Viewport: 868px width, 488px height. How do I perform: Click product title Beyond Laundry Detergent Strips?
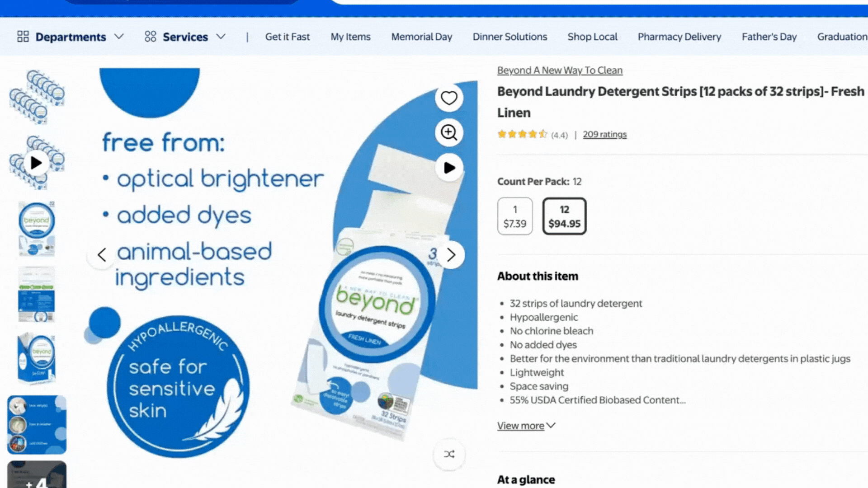point(681,102)
